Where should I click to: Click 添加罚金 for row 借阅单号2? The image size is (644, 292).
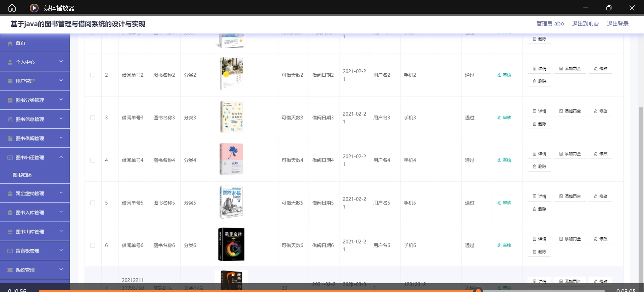tap(570, 69)
